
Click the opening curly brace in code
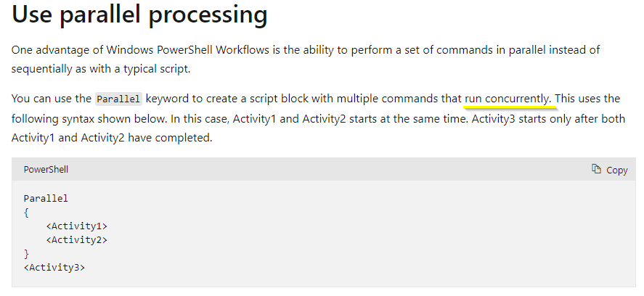[x=26, y=213]
